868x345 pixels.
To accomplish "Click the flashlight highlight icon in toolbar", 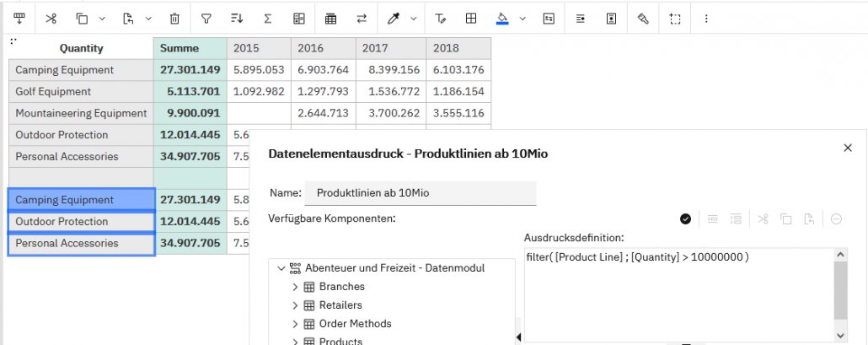I will [x=643, y=19].
